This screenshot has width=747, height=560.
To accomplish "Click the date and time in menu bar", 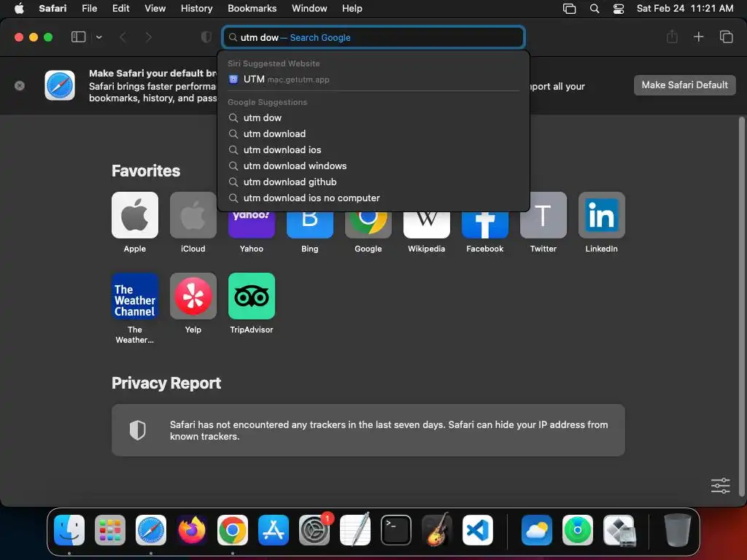I will [684, 8].
